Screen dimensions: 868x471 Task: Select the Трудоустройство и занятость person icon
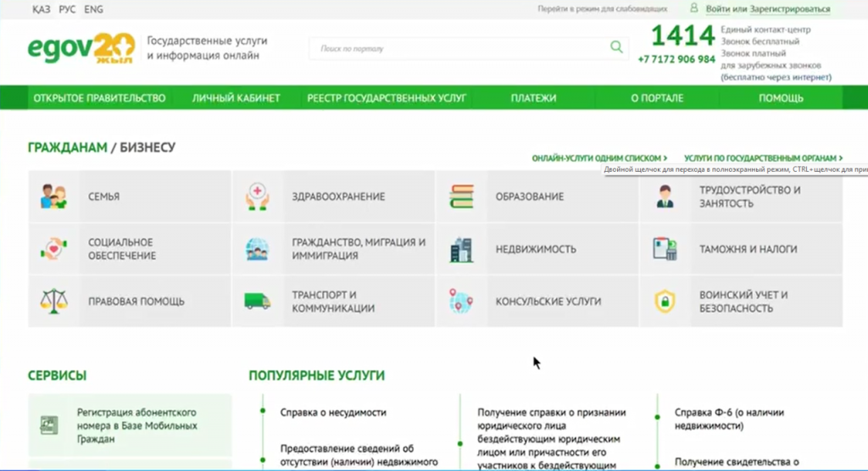click(665, 197)
